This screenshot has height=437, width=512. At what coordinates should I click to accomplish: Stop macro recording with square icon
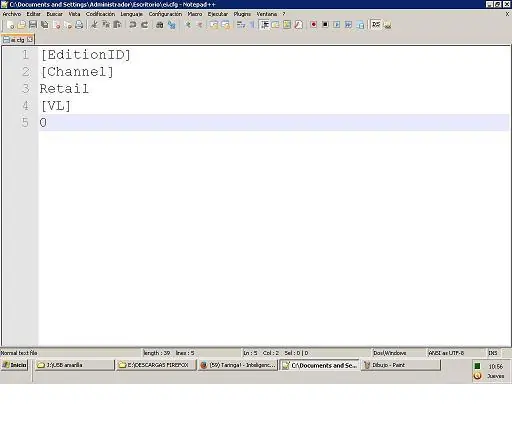pyautogui.click(x=325, y=25)
